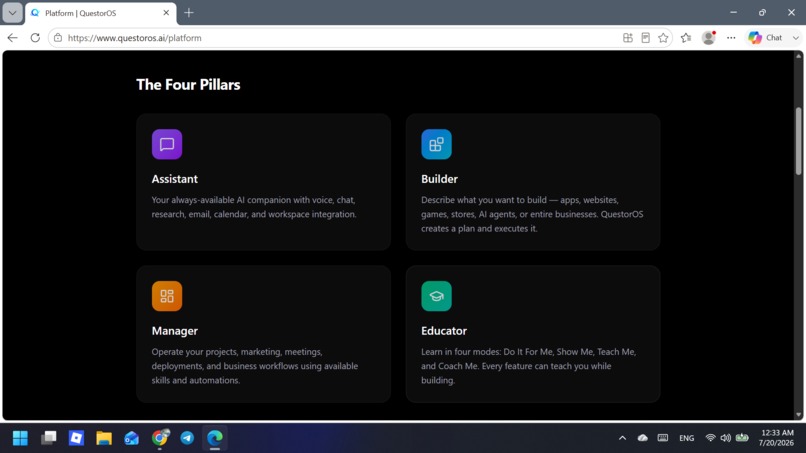Open the Wi-Fi network tray icon

tap(710, 438)
